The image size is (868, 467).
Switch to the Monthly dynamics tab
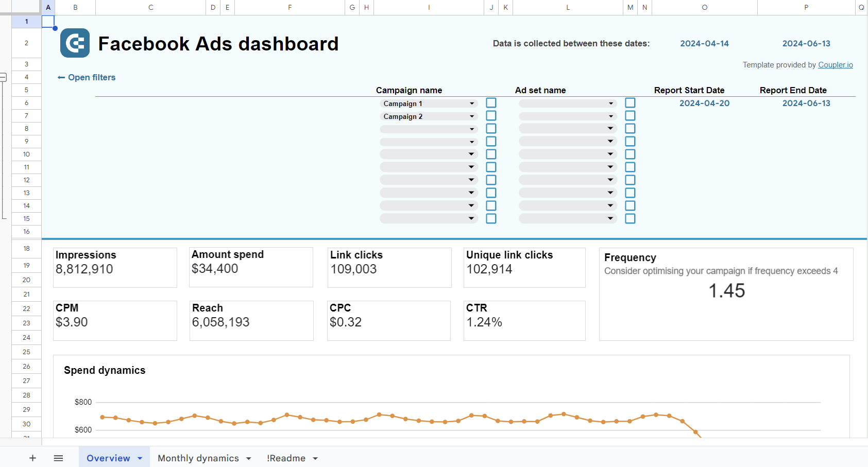click(x=198, y=458)
